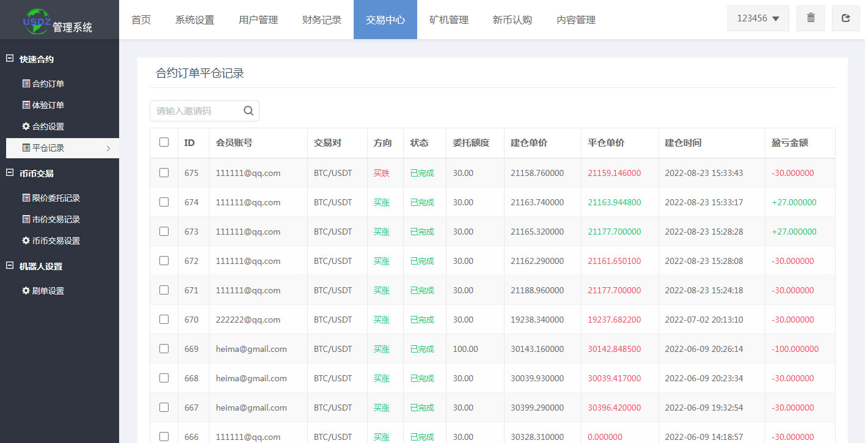This screenshot has height=443, width=868.
Task: Click the chevron arrow on 平仓记录
Action: tap(108, 148)
